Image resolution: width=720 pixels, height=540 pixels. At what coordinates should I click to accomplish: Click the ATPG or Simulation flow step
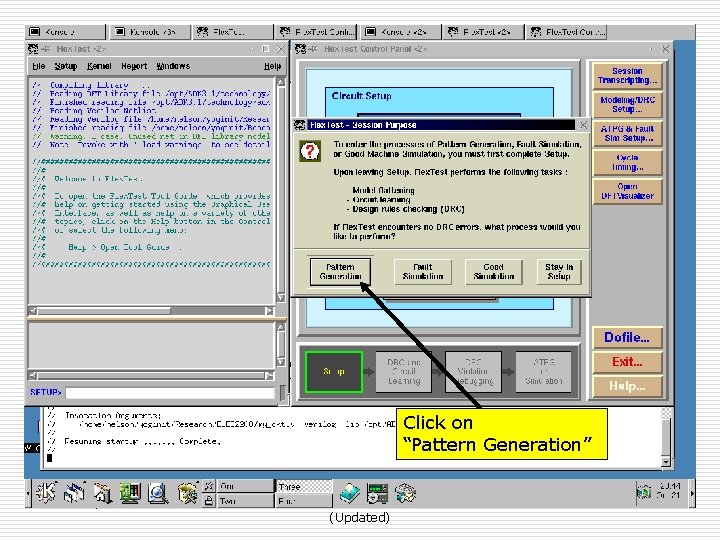[x=543, y=372]
